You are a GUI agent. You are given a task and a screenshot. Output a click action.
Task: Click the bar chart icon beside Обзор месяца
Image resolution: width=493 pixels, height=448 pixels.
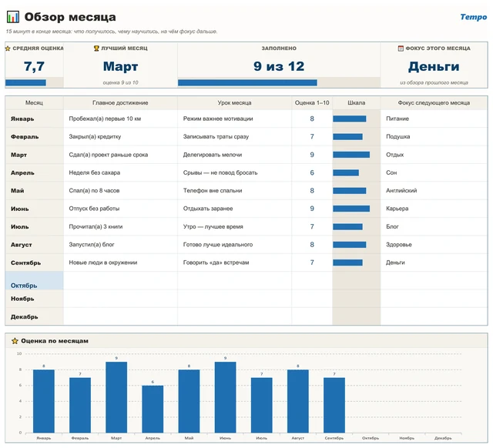coord(13,17)
